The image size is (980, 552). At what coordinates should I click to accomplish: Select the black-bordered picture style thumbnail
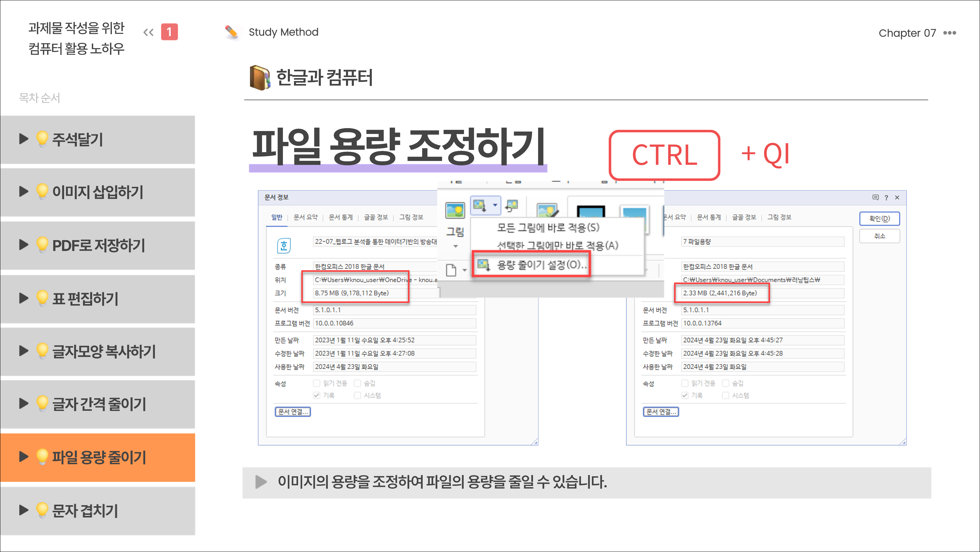point(590,211)
